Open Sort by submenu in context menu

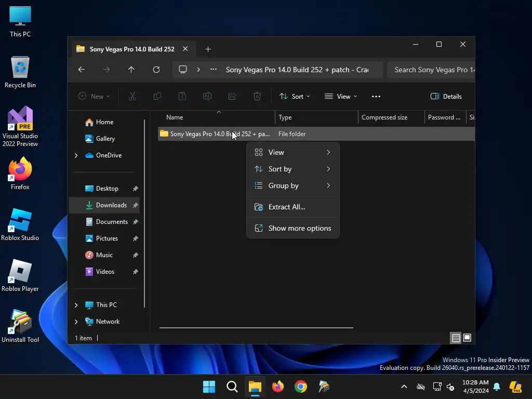pos(293,169)
